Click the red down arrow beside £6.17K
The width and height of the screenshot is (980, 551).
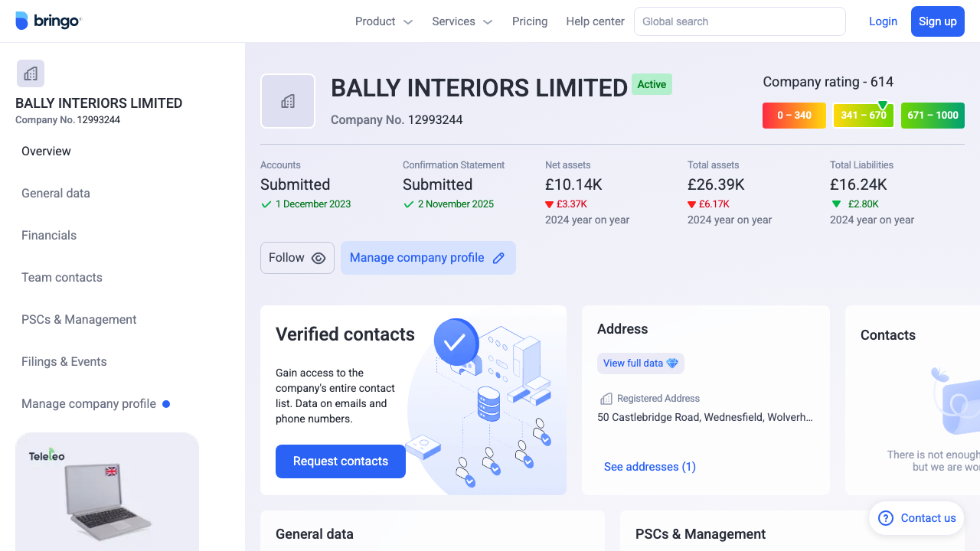pos(691,204)
